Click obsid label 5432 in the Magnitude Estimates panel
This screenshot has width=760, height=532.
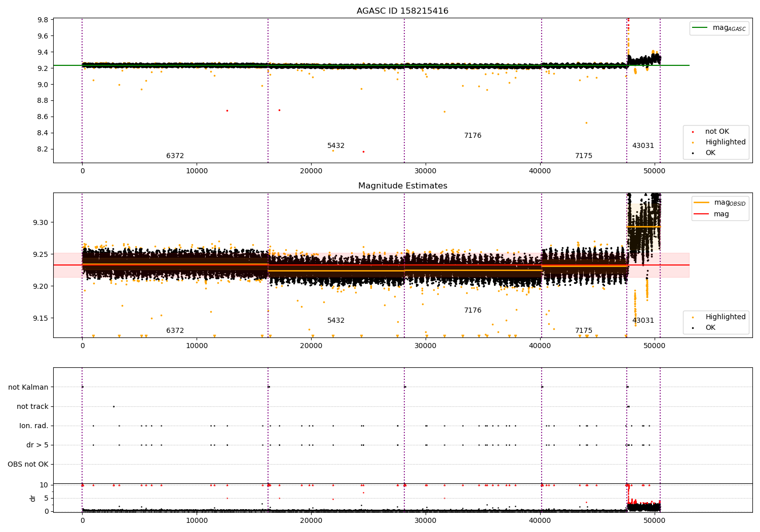click(x=336, y=321)
